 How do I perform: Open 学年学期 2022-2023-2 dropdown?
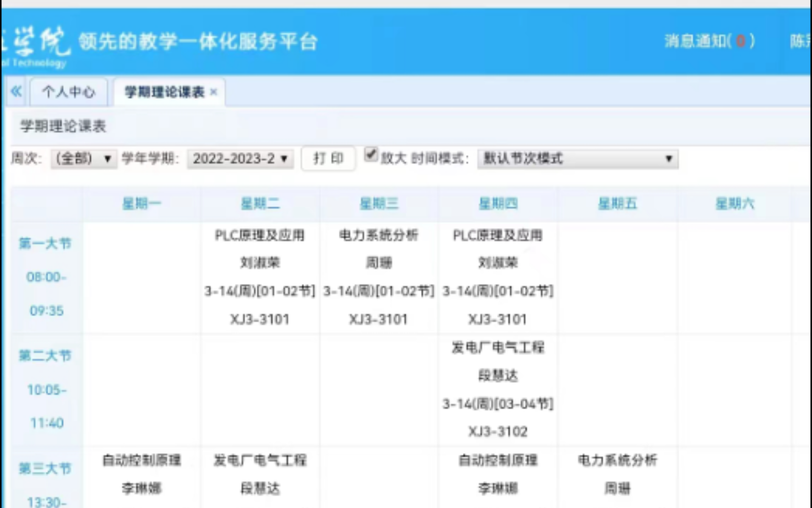[x=240, y=159]
